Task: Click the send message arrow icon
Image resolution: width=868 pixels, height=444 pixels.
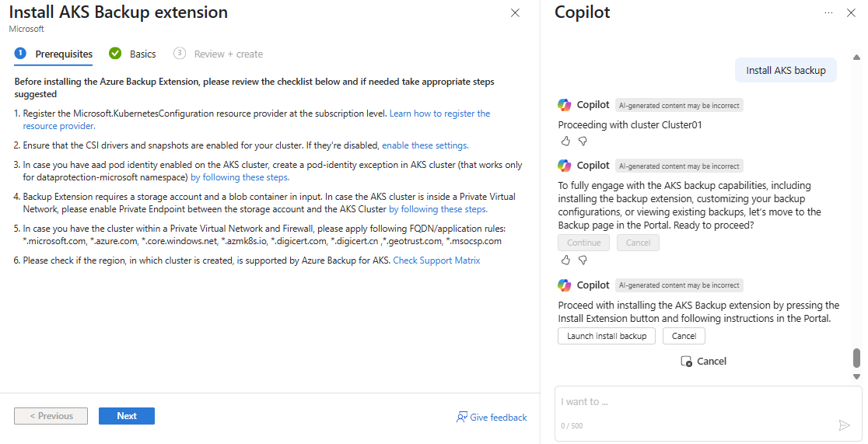Action: (844, 425)
